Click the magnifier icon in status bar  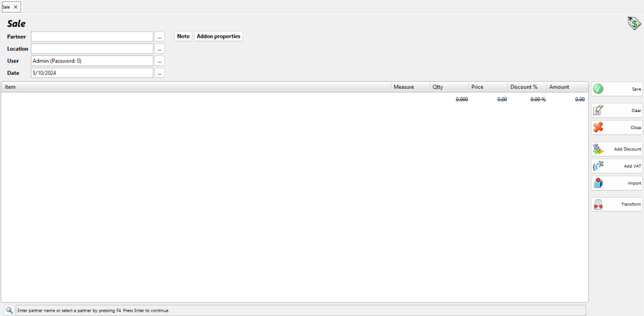coord(9,310)
